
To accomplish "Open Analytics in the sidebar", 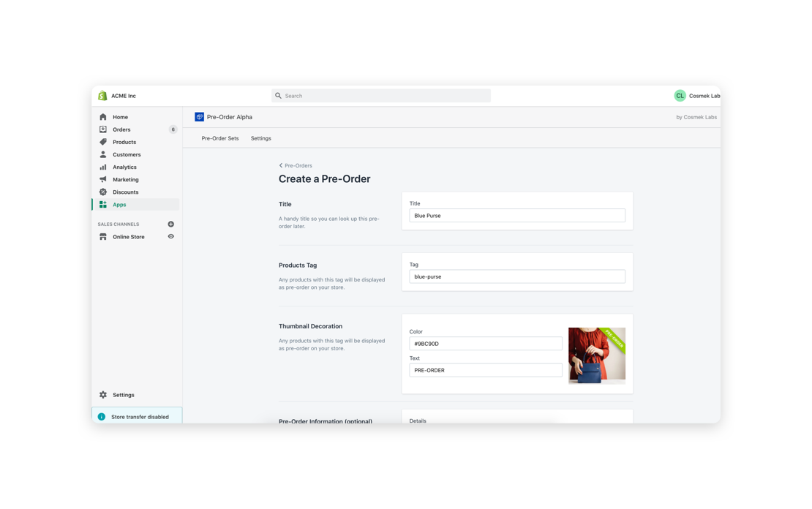I will click(125, 167).
